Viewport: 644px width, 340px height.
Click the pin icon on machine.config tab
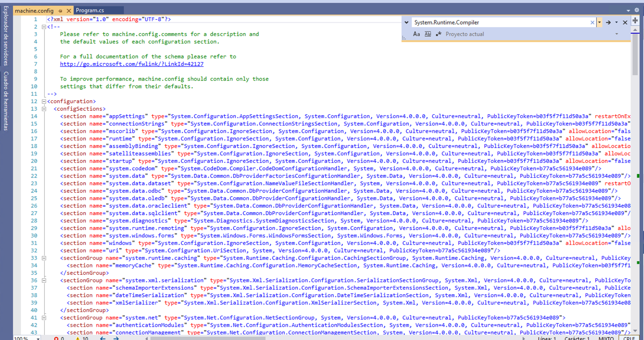tap(60, 11)
